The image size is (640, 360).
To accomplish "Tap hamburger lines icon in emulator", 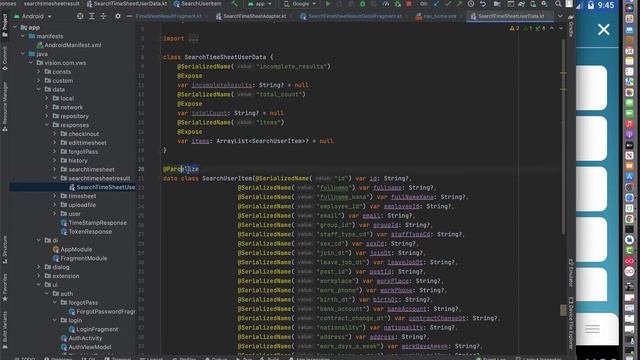I will click(592, 329).
